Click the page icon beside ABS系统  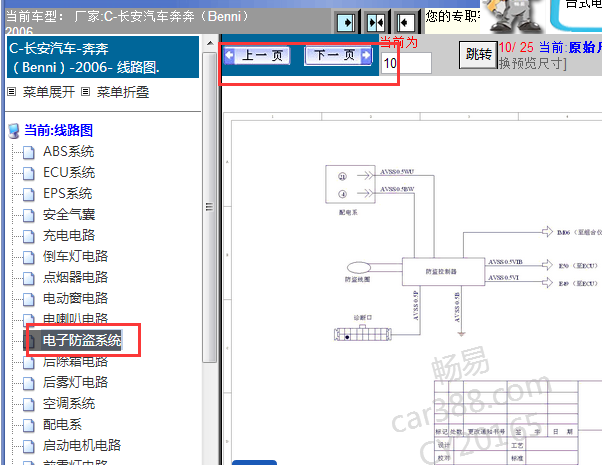pyautogui.click(x=29, y=152)
